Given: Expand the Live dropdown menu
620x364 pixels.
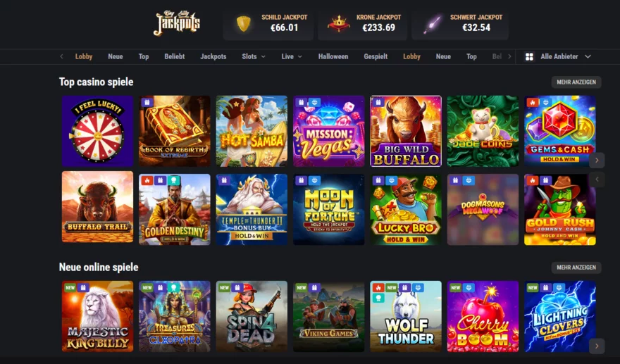Looking at the screenshot, I should pyautogui.click(x=292, y=56).
